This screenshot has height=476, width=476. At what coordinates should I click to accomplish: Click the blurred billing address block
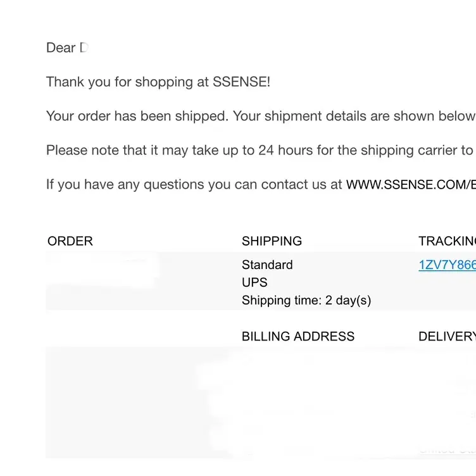pyautogui.click(x=297, y=401)
